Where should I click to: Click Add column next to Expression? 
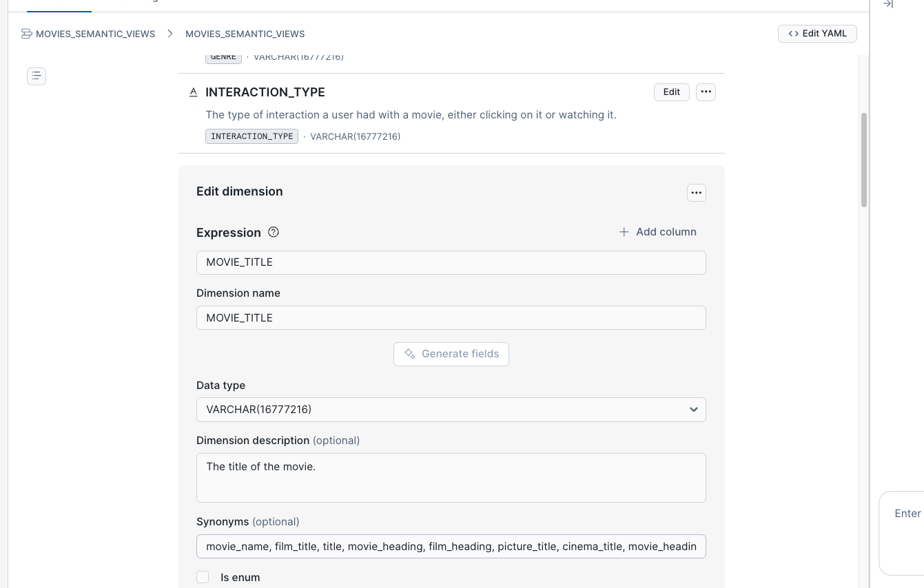click(x=657, y=232)
